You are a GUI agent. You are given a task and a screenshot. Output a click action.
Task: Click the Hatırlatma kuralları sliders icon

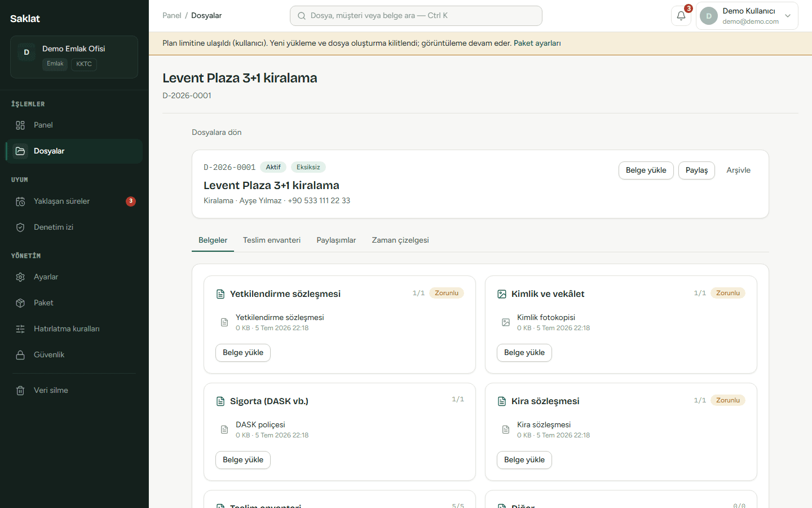20,329
